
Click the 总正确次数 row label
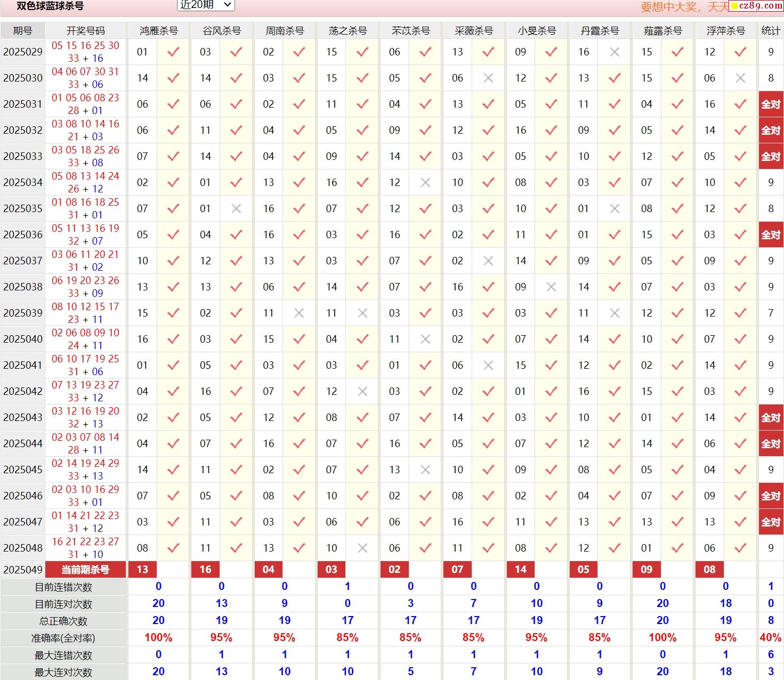pyautogui.click(x=63, y=621)
